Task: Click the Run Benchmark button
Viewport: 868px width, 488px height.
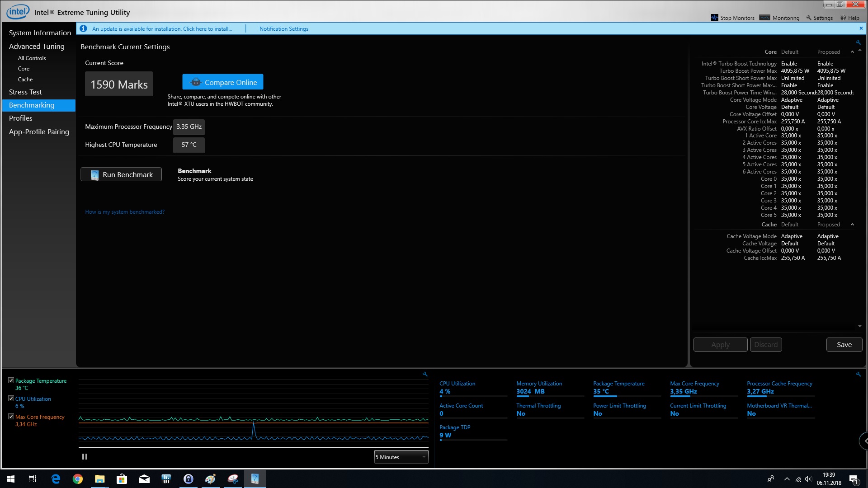Action: pyautogui.click(x=121, y=174)
